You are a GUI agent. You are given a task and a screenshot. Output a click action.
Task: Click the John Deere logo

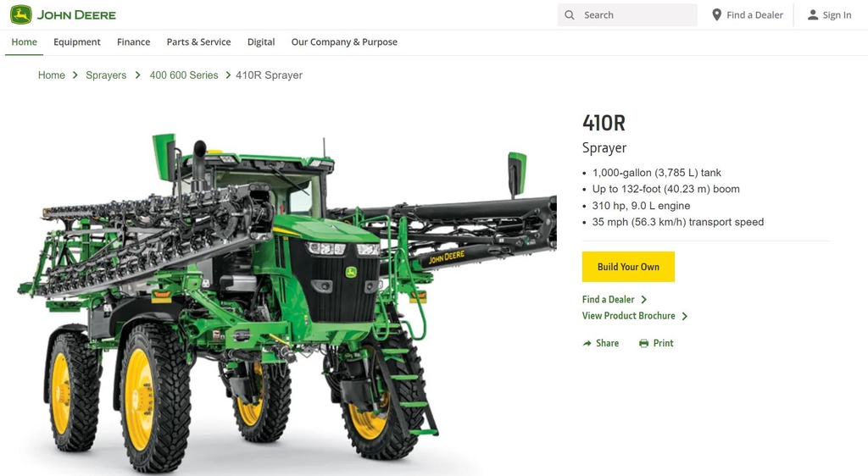click(x=63, y=14)
